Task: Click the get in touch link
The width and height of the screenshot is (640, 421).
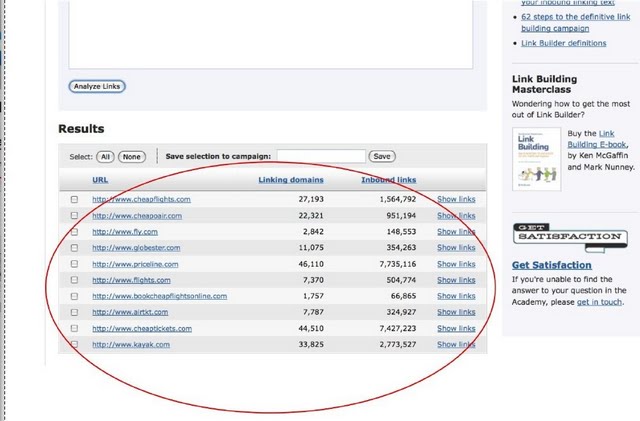Action: click(x=599, y=302)
